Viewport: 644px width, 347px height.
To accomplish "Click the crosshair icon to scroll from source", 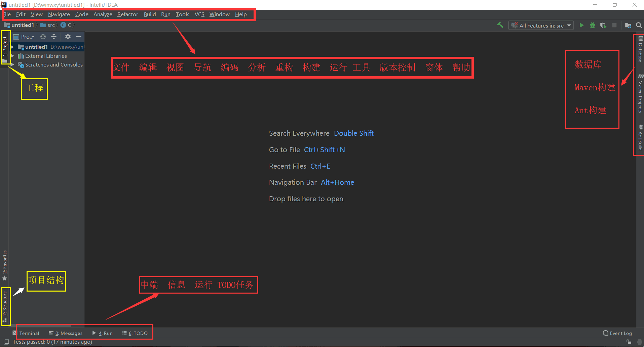I will click(43, 37).
